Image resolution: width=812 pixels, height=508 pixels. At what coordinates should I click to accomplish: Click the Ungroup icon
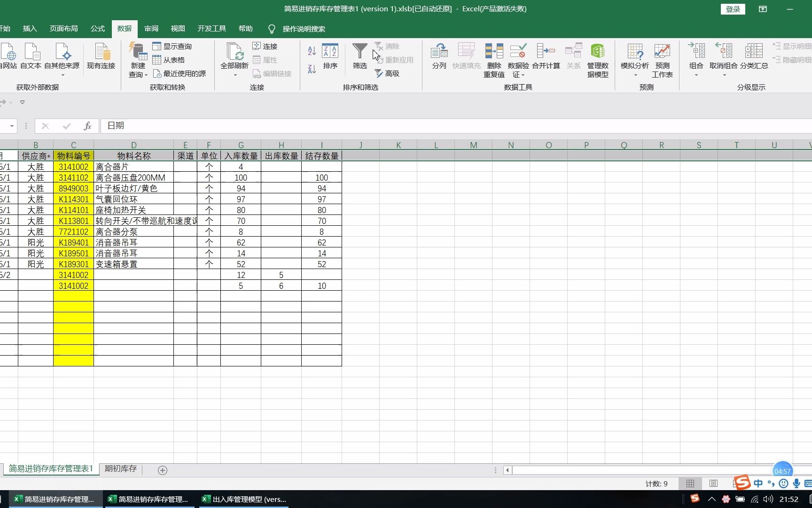pos(724,51)
